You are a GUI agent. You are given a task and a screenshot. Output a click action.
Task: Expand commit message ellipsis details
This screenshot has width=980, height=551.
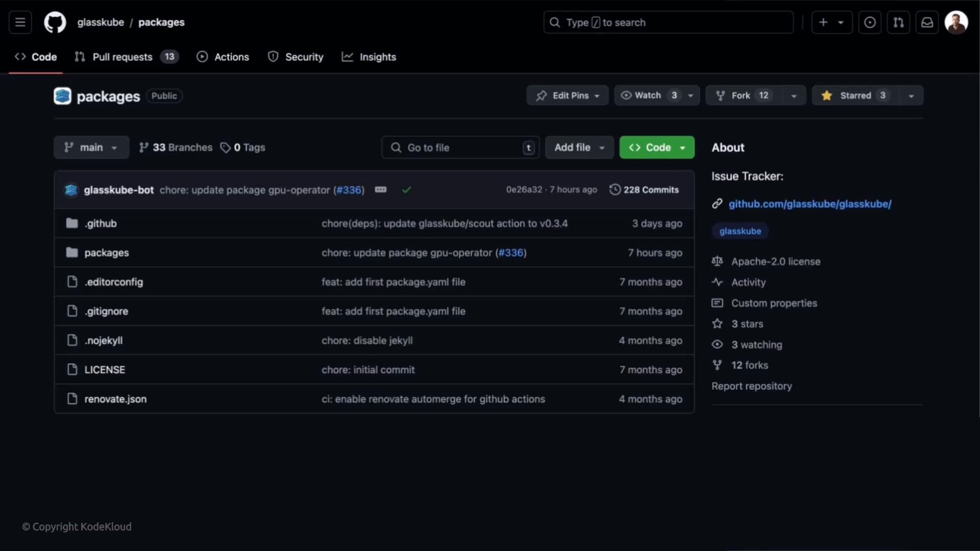point(380,189)
